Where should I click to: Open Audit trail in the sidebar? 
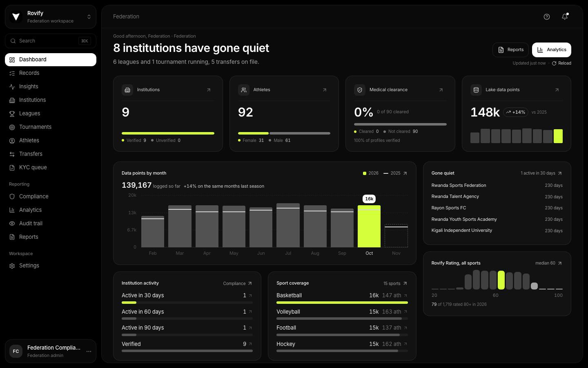[51, 224]
